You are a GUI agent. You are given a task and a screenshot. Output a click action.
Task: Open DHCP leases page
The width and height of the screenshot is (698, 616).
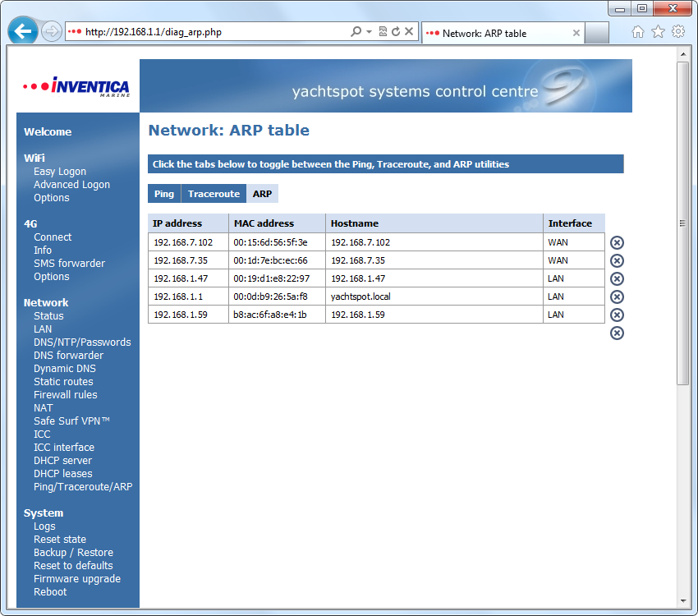[63, 474]
